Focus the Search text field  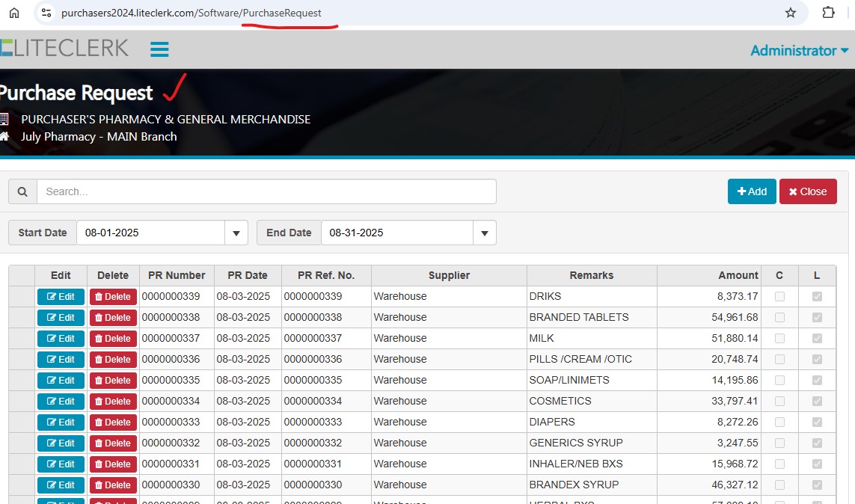(x=266, y=191)
